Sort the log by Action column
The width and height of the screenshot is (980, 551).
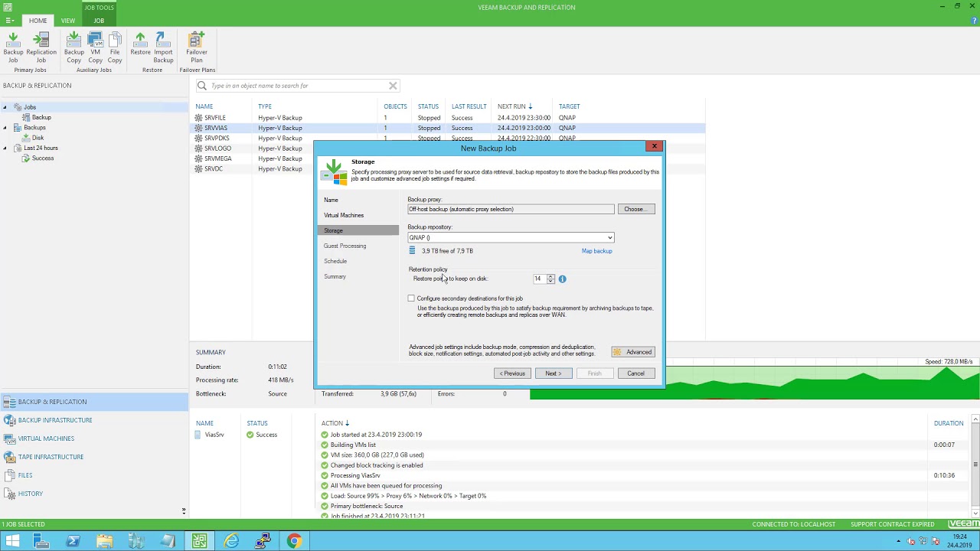pyautogui.click(x=335, y=423)
